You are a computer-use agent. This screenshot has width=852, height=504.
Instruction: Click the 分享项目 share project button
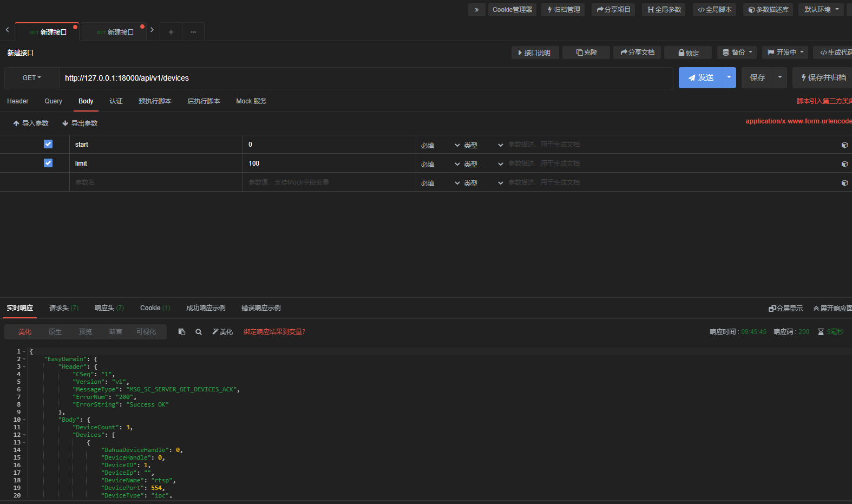pyautogui.click(x=613, y=10)
